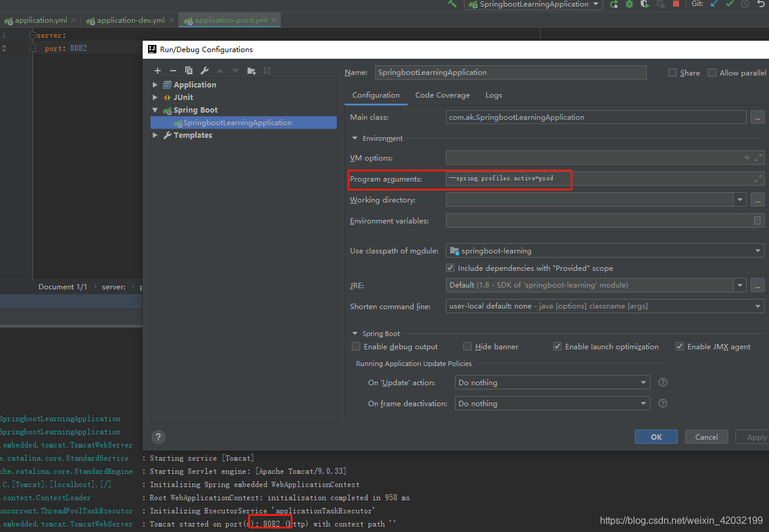Browse for Main class with the ellipsis button
This screenshot has height=532, width=769.
tap(758, 117)
